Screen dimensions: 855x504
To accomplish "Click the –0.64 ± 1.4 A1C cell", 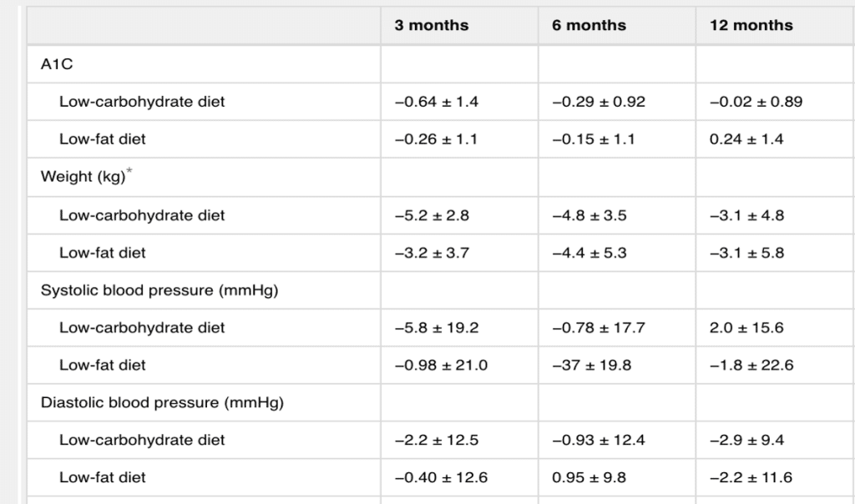I will [436, 102].
